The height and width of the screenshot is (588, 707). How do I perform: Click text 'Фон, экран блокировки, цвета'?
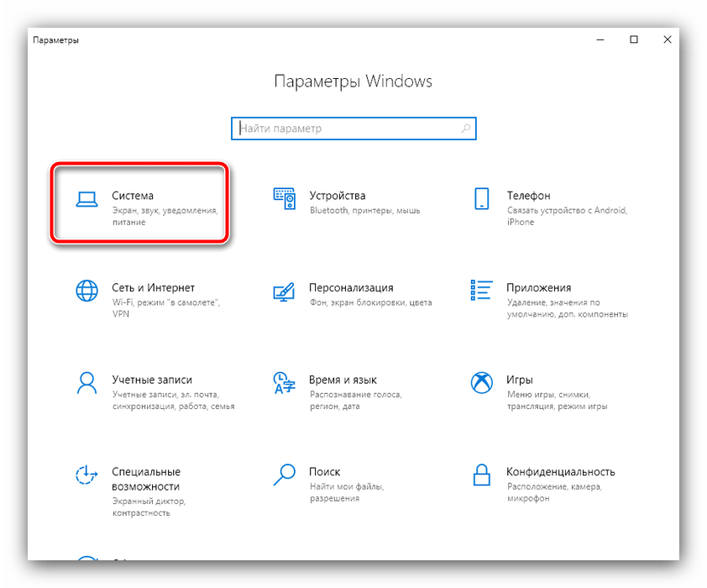point(370,302)
